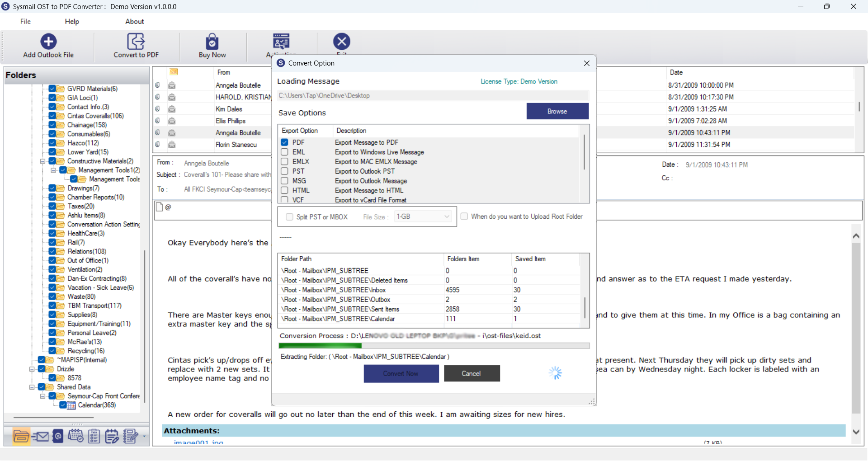Toggle the PDF export option checkbox
This screenshot has height=461, width=868.
click(x=284, y=142)
